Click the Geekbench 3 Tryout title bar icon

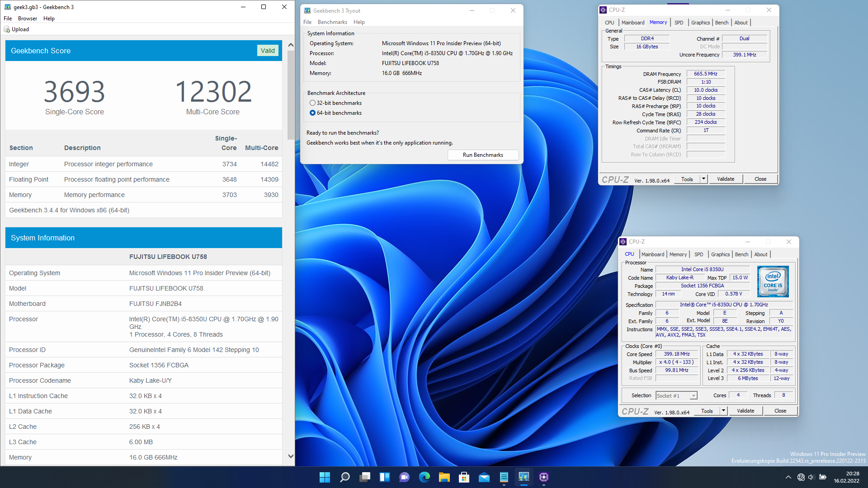click(x=307, y=11)
